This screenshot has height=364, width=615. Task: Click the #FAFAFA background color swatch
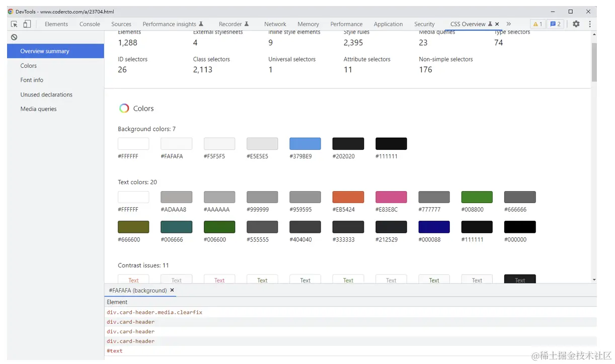[176, 144]
